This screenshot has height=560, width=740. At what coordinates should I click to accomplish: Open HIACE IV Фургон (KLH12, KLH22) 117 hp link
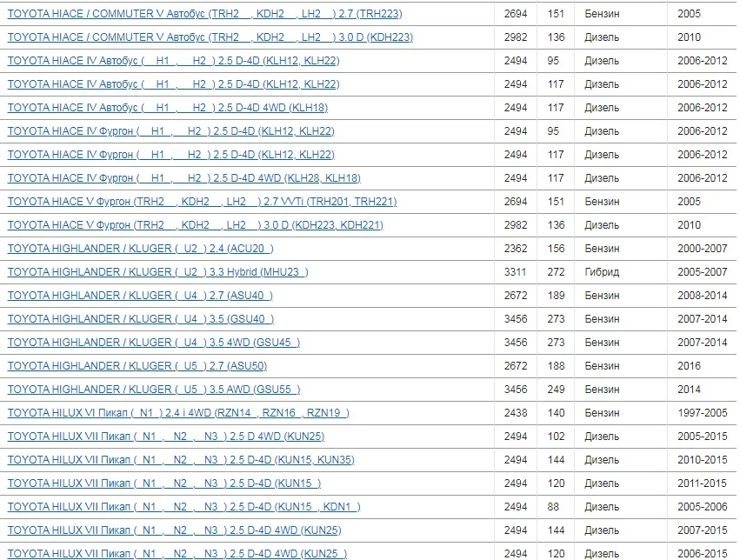pyautogui.click(x=170, y=155)
